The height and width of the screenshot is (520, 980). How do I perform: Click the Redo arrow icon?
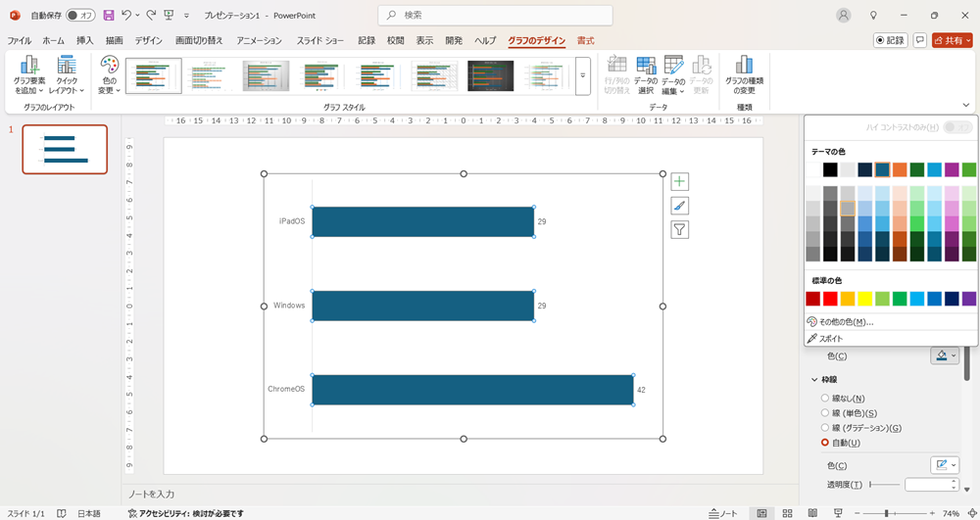pos(151,15)
